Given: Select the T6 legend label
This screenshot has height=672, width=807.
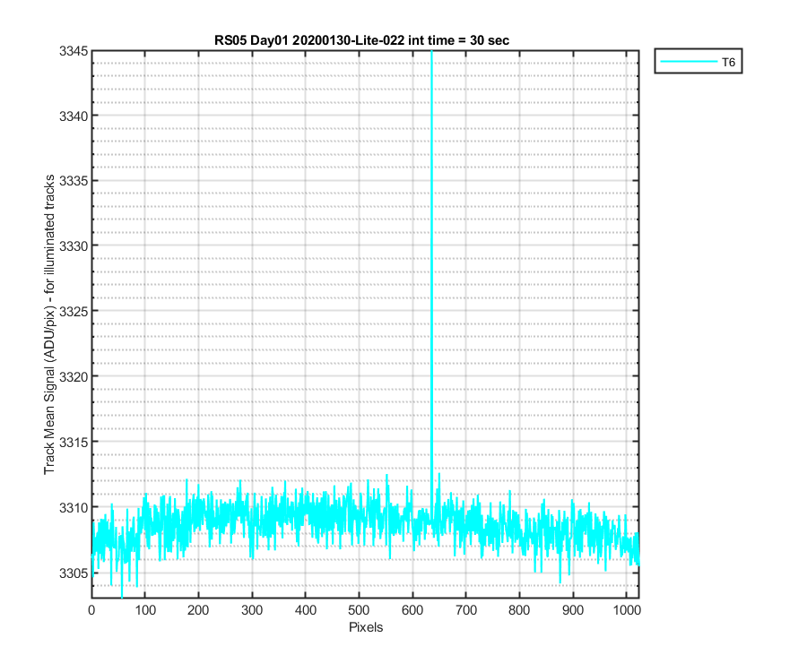Looking at the screenshot, I should coord(728,62).
